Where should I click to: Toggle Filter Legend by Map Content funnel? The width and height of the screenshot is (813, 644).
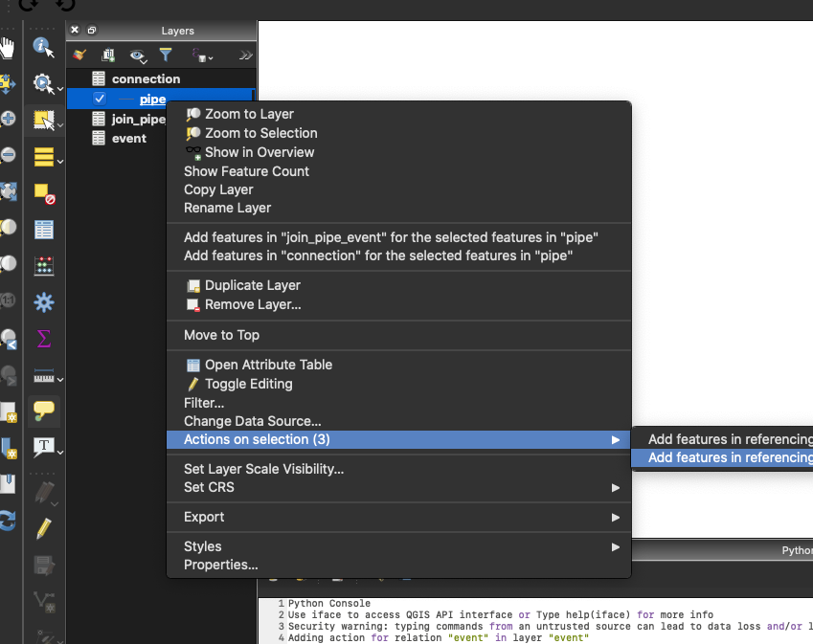166,54
